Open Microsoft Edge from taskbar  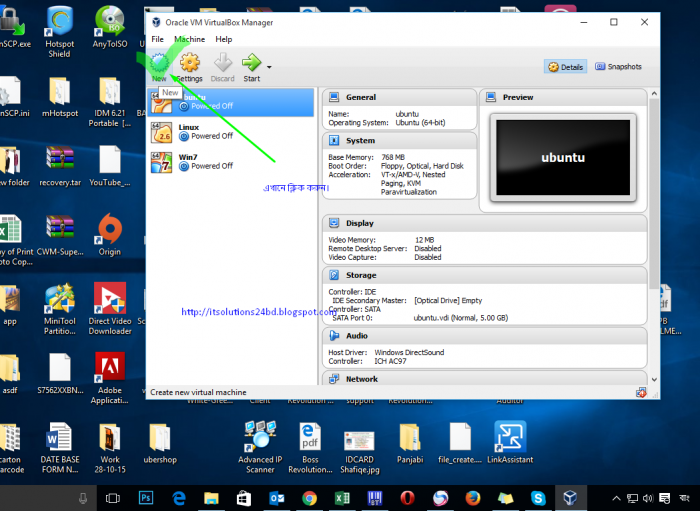179,498
